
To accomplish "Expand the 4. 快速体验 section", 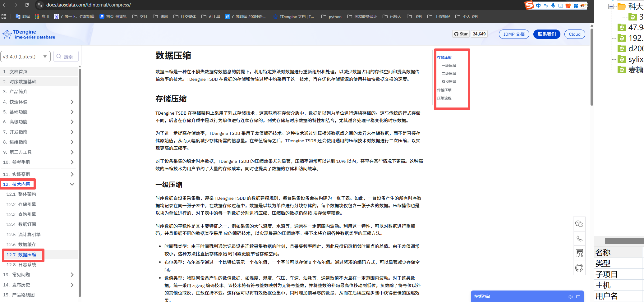I will pos(72,102).
